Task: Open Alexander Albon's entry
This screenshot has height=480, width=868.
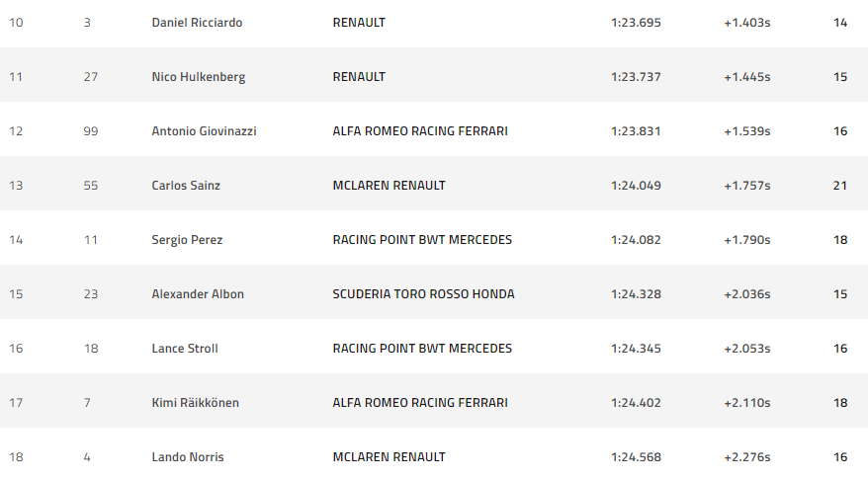Action: pyautogui.click(x=198, y=293)
